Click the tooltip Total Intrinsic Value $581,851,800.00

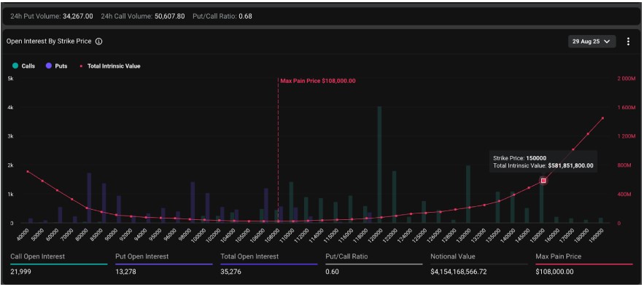543,165
